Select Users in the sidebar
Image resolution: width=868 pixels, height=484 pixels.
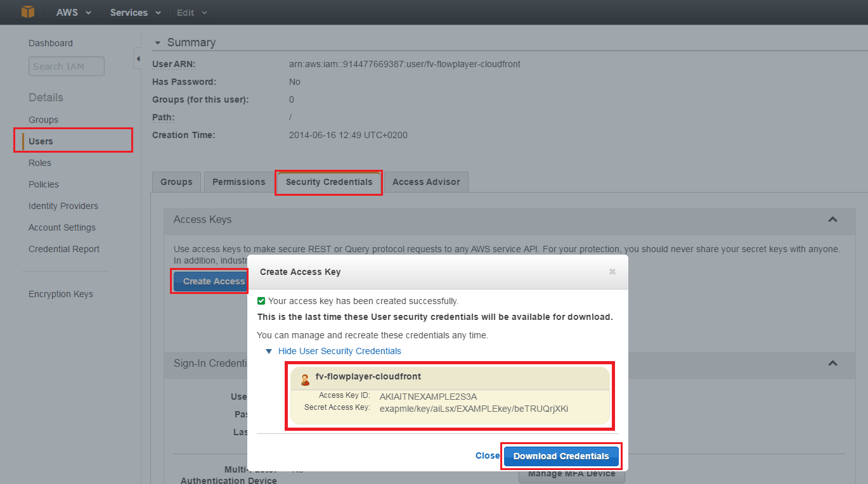point(41,141)
